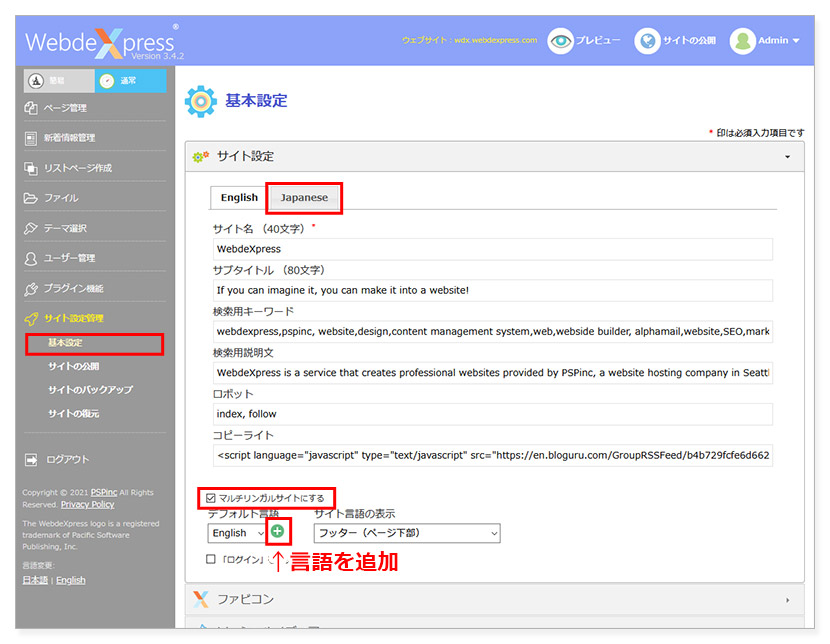Click the English language link in sidebar footer
The width and height of the screenshot is (830, 644).
[70, 580]
